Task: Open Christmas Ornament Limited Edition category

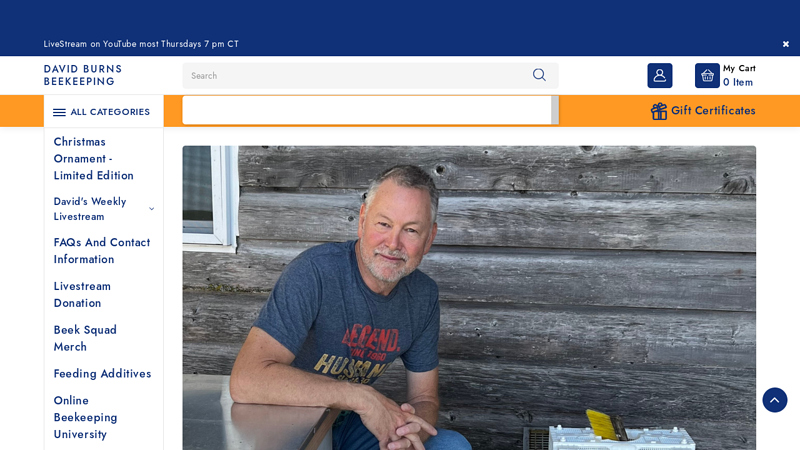Action: click(94, 159)
